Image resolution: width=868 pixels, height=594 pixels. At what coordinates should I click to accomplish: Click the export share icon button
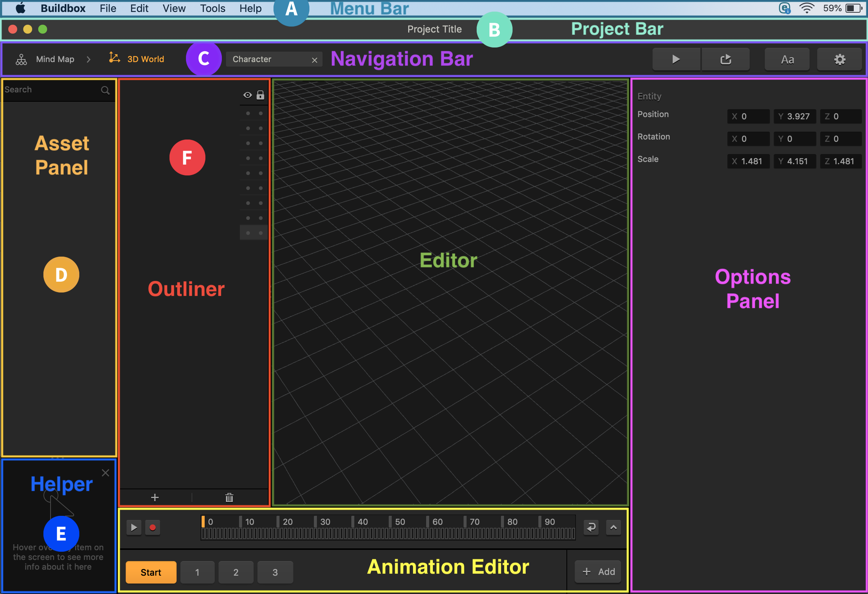(725, 59)
